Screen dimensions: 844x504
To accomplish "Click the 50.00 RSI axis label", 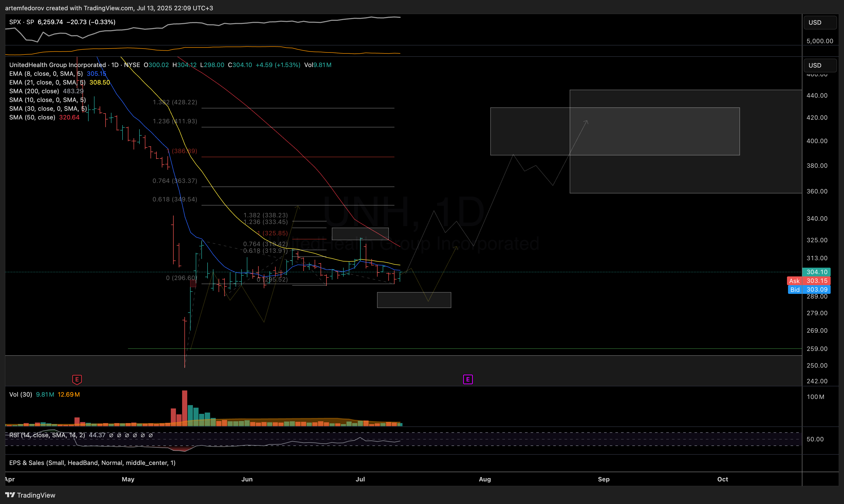I will pyautogui.click(x=815, y=439).
